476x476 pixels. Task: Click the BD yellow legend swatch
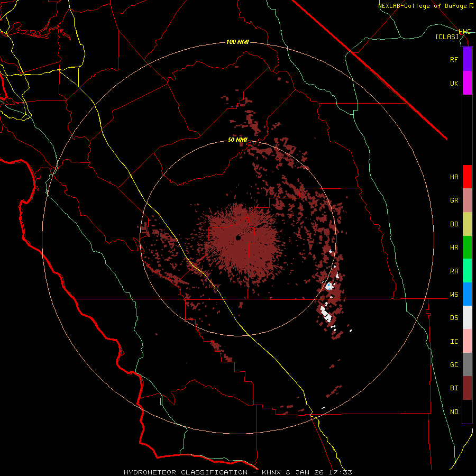(467, 224)
